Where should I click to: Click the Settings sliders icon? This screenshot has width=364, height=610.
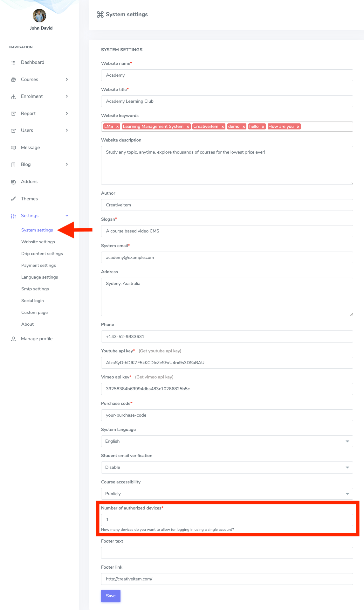pyautogui.click(x=13, y=216)
